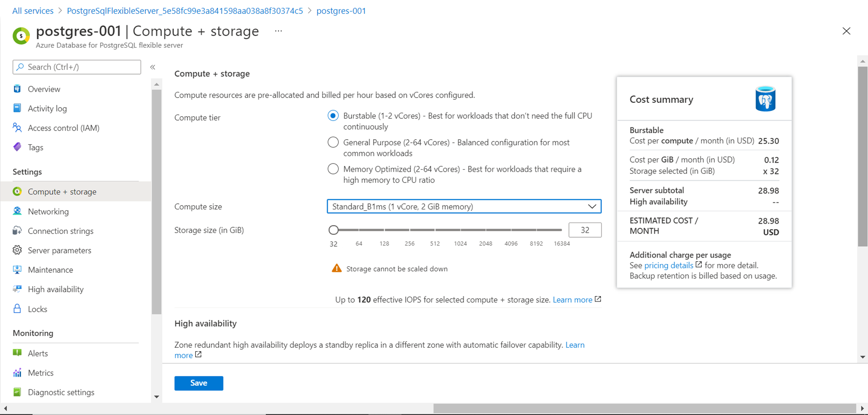The image size is (868, 415).
Task: Go to Diagnostic settings
Action: pos(61,392)
